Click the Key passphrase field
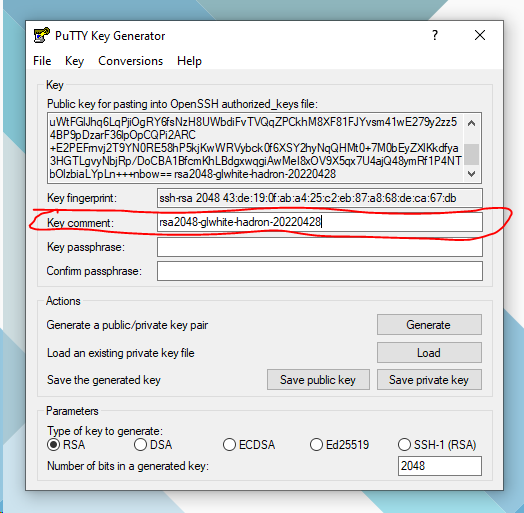Image resolution: width=524 pixels, height=513 pixels. tap(320, 247)
